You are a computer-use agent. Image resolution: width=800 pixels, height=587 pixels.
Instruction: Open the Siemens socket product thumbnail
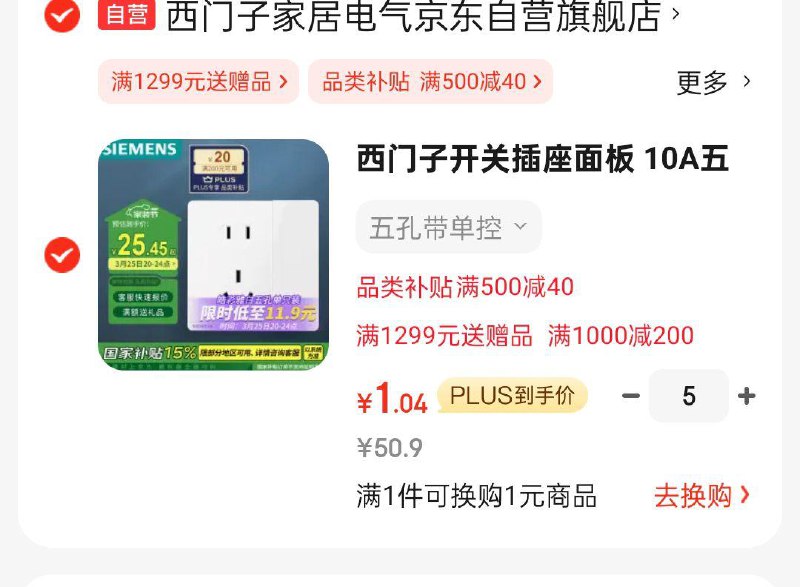click(213, 254)
